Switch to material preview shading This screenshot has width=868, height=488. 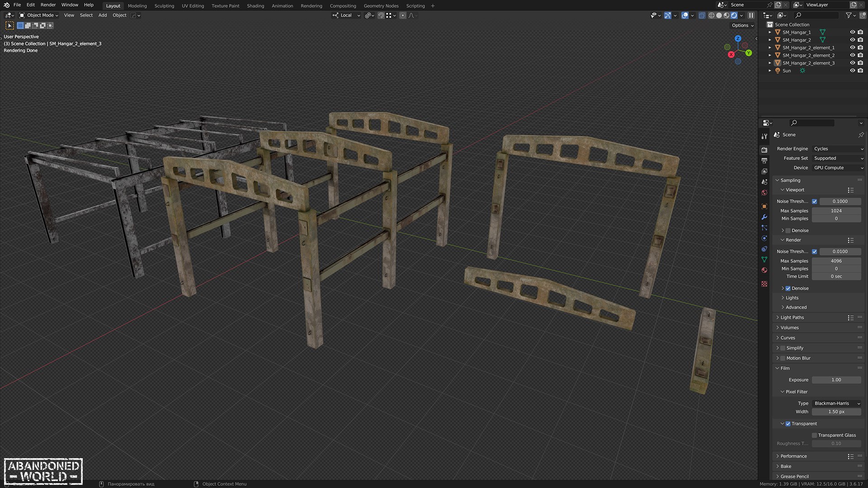[726, 15]
